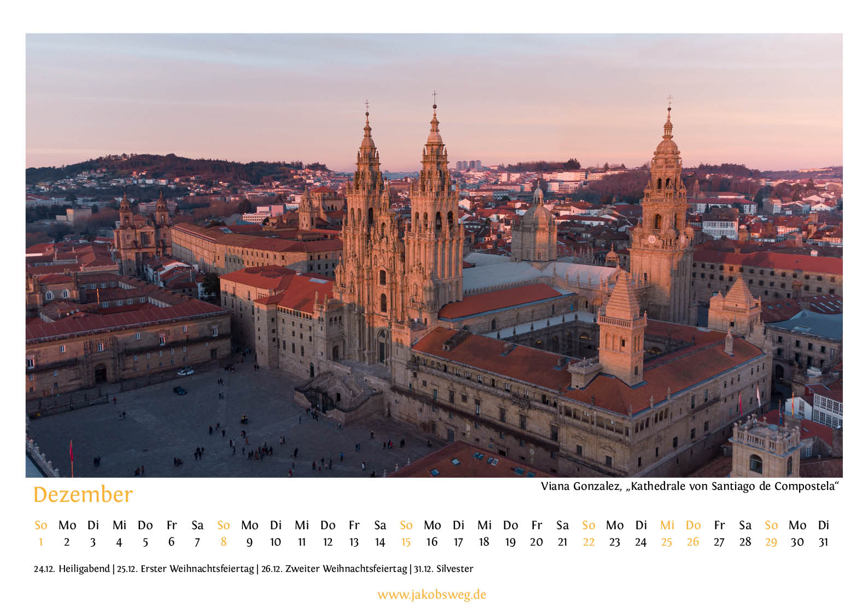Click holiday date 26
This screenshot has width=868, height=614.
[693, 542]
